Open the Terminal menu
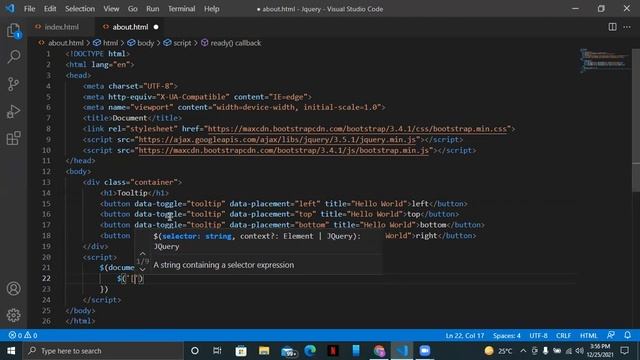The height and width of the screenshot is (360, 640). click(x=182, y=9)
